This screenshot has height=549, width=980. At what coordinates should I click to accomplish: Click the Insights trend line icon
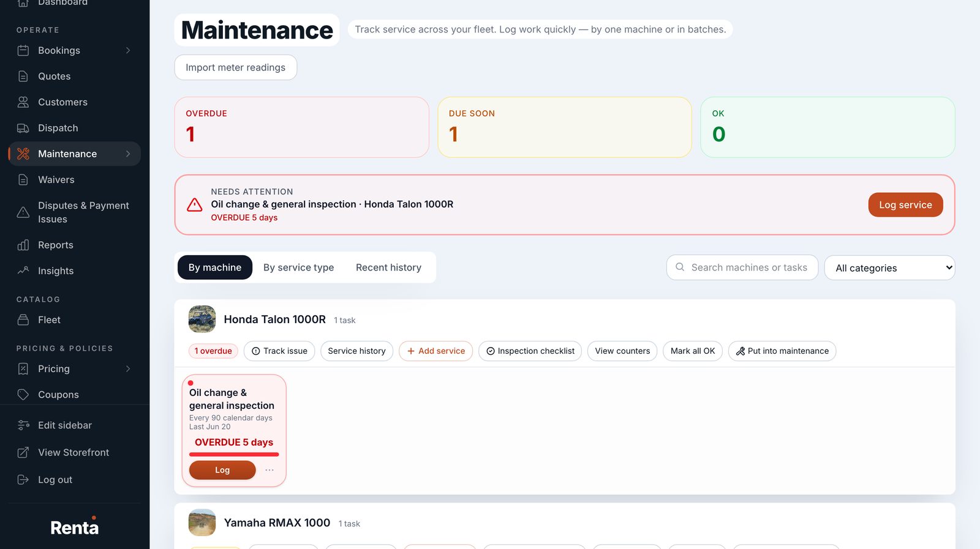(23, 271)
